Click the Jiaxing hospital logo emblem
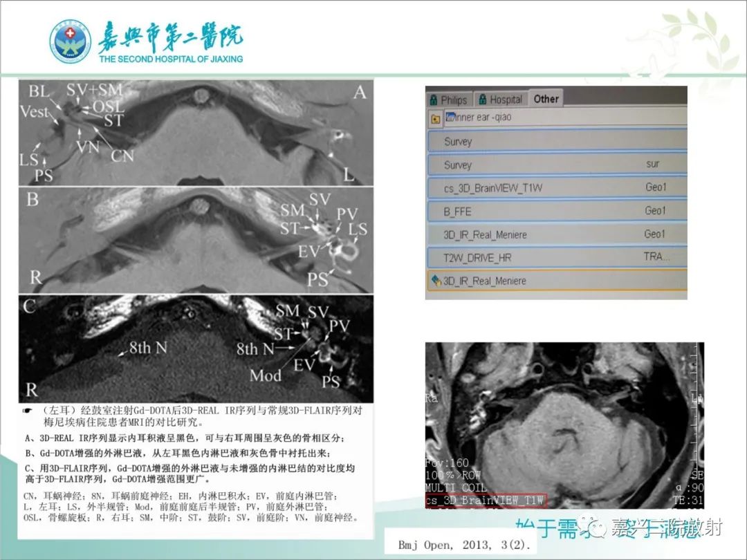The image size is (747, 560). pyautogui.click(x=71, y=41)
